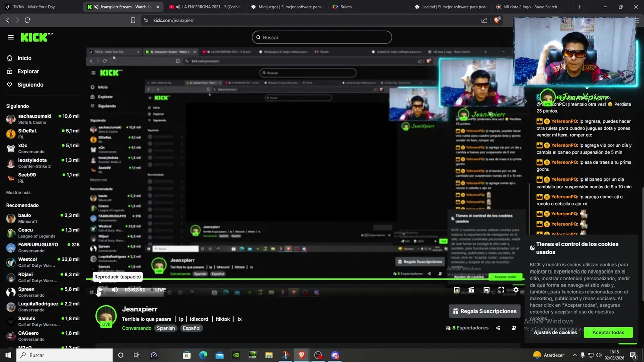Open a new browser tab
644x362 pixels.
[579, 7]
